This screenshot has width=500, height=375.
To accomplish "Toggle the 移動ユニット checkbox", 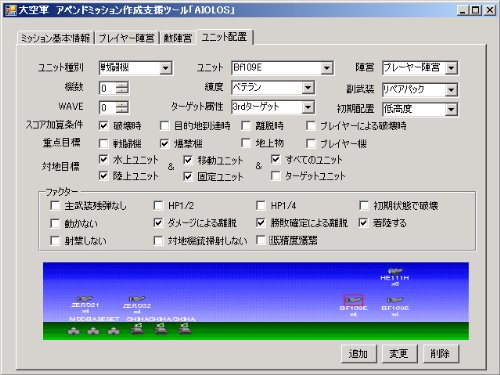I will click(x=188, y=160).
